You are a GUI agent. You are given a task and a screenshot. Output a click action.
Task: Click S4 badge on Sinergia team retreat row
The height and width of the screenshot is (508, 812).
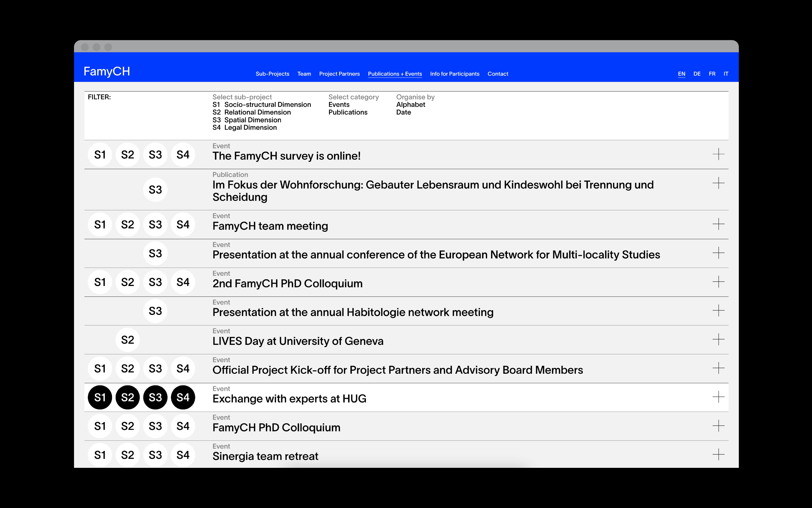pyautogui.click(x=183, y=455)
